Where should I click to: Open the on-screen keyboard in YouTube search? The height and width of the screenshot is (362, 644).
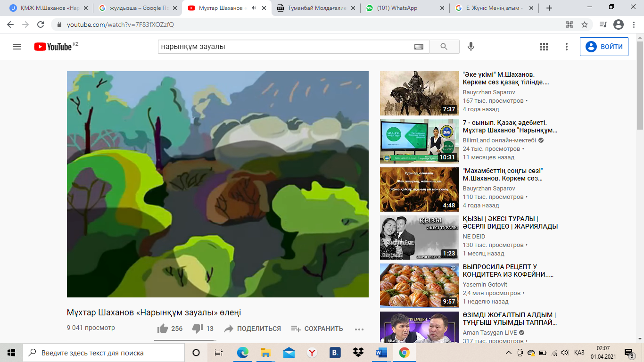click(419, 47)
